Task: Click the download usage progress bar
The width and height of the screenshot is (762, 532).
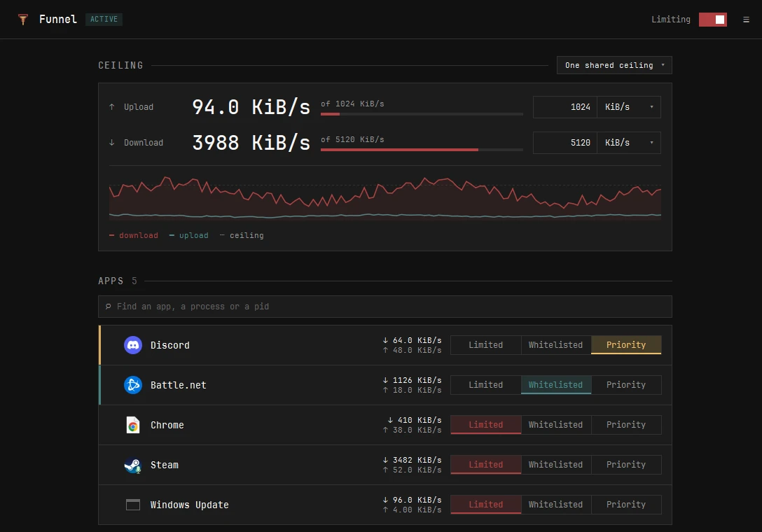Action: click(x=422, y=150)
